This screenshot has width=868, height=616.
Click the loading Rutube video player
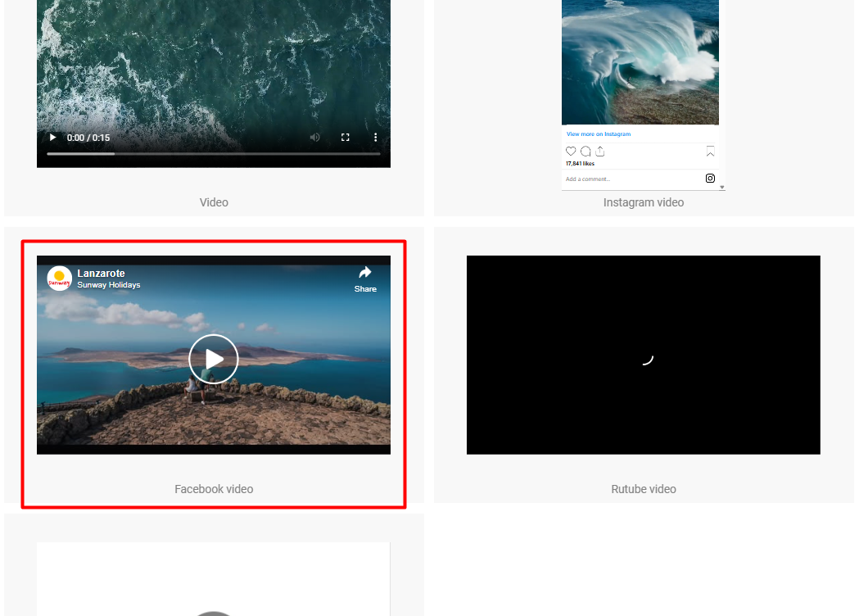coord(643,355)
